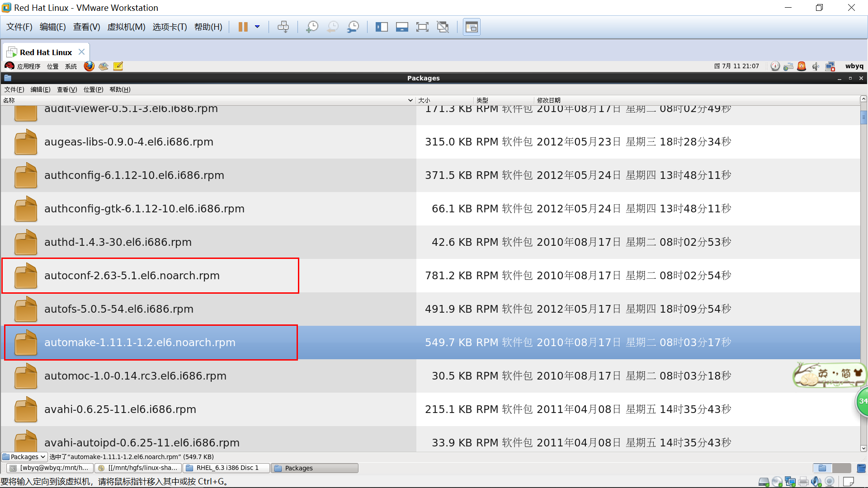Toggle the library sidebar panel
This screenshot has width=868, height=488.
click(x=382, y=27)
